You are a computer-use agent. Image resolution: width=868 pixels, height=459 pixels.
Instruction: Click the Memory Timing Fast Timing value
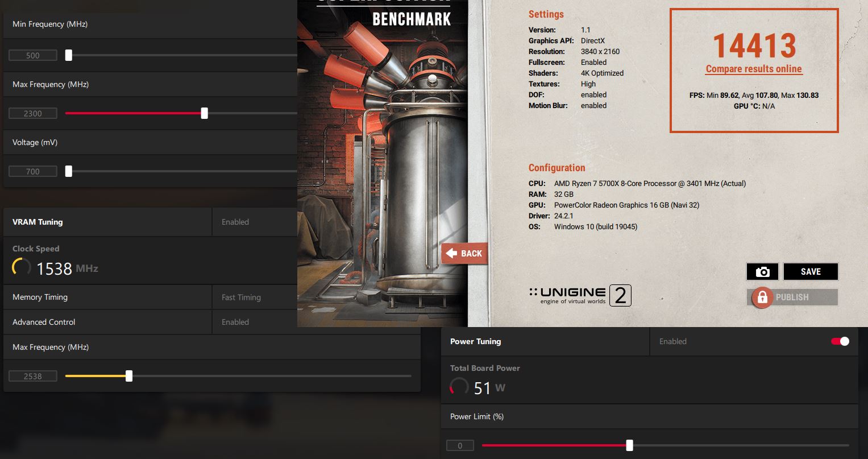coord(241,297)
